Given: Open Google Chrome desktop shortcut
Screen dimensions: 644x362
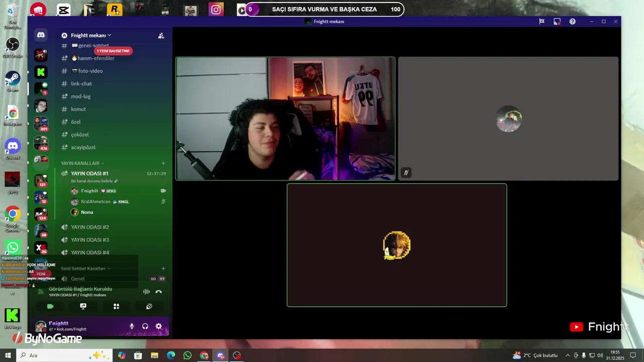Looking at the screenshot, I should point(13,219).
